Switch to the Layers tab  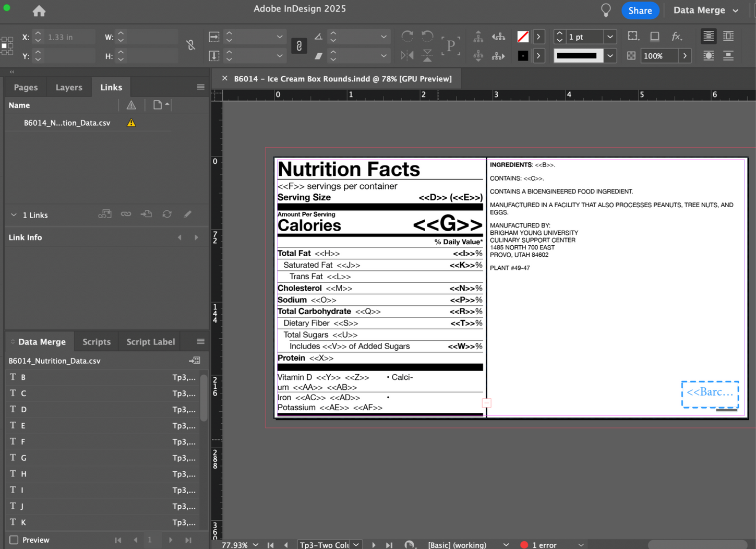pos(69,87)
